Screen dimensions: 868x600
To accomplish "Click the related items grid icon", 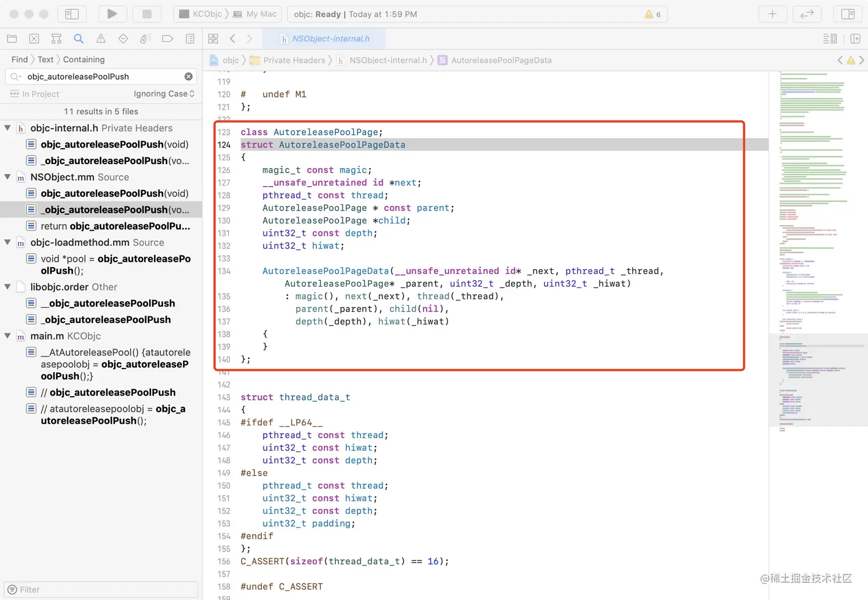I will [213, 38].
